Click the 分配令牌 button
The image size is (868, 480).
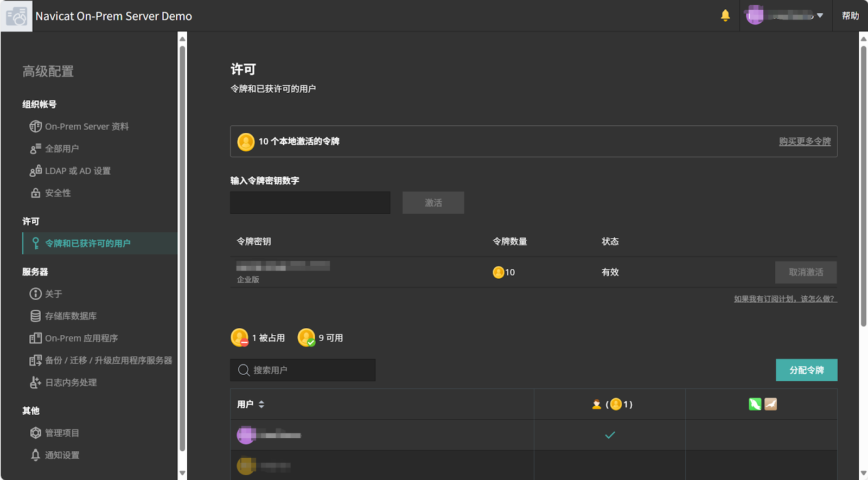[806, 370]
